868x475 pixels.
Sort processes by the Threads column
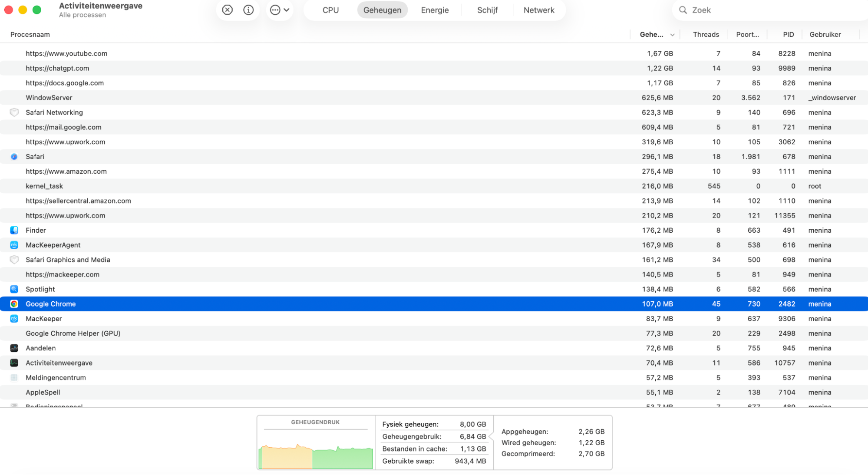[x=706, y=34]
